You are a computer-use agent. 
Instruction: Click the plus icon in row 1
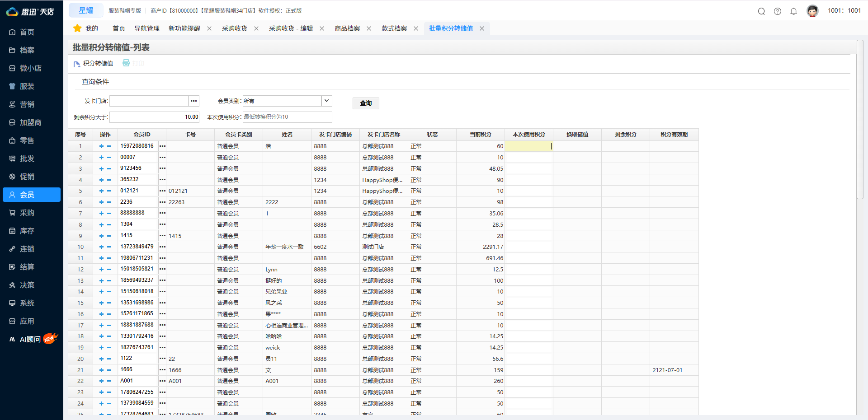coord(101,146)
